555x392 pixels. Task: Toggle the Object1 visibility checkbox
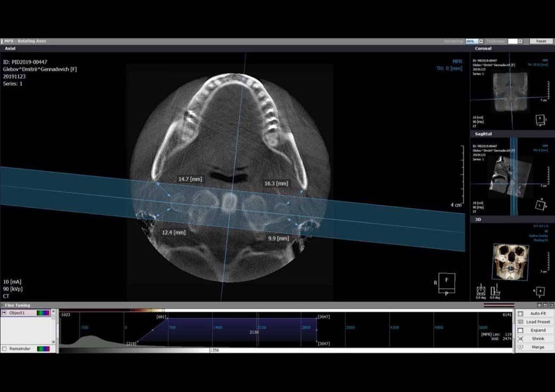[4, 313]
